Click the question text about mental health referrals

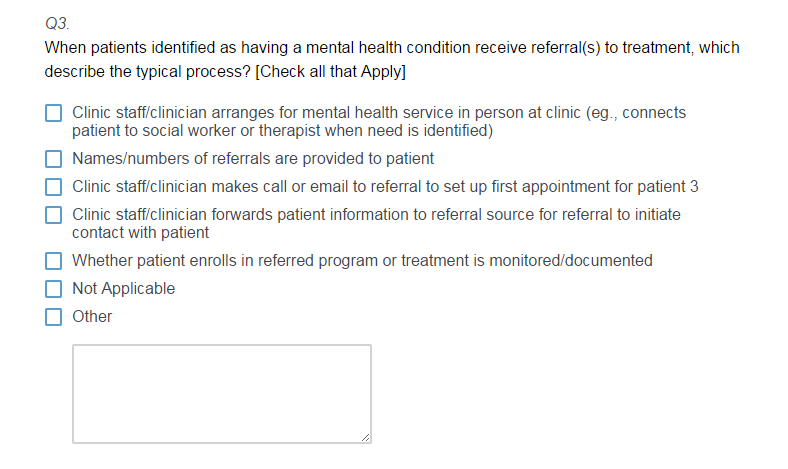coord(391,48)
